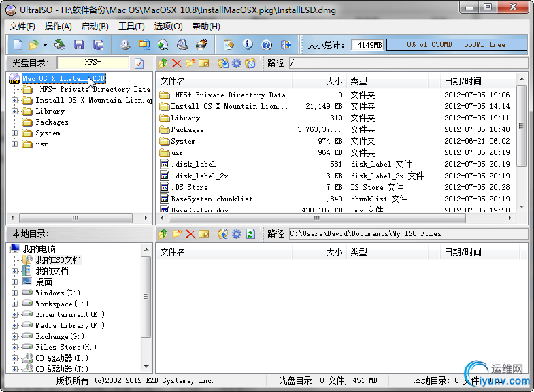
Task: Open the 启动(B) menu
Action: (x=95, y=27)
